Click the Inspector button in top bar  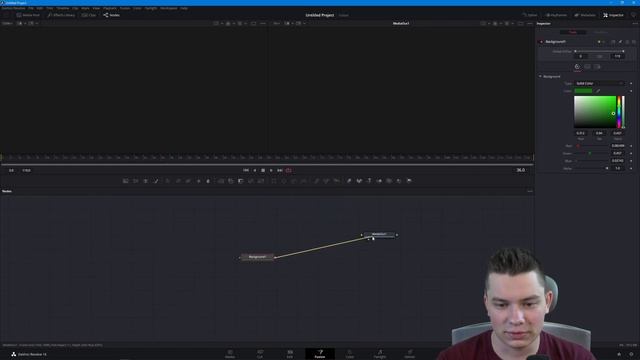[x=613, y=15]
